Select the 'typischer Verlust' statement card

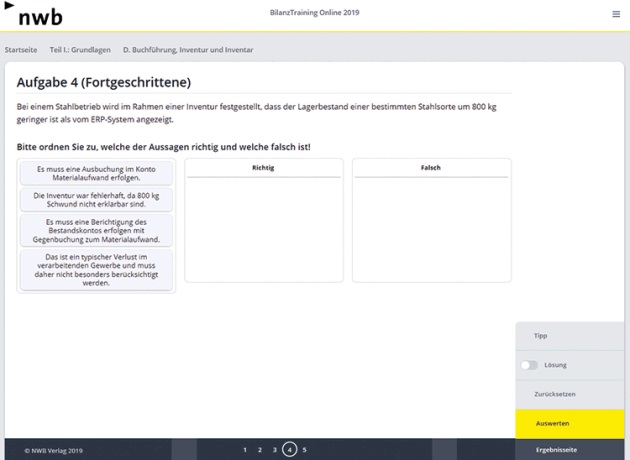coord(96,269)
